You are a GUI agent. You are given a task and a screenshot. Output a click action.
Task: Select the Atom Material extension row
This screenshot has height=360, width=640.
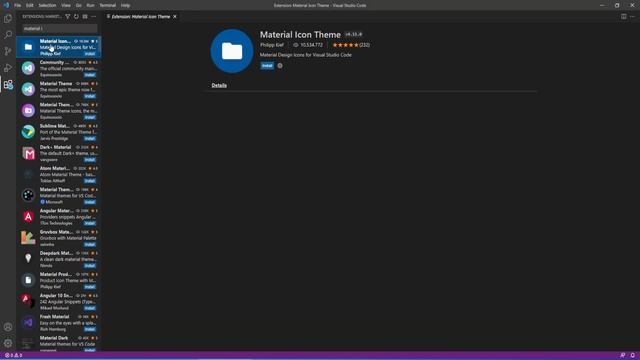click(59, 174)
